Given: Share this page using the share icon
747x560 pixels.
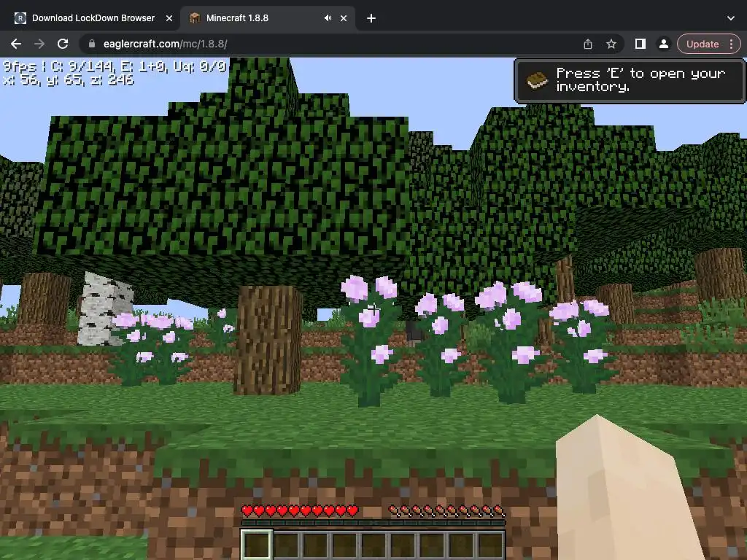Looking at the screenshot, I should [588, 44].
